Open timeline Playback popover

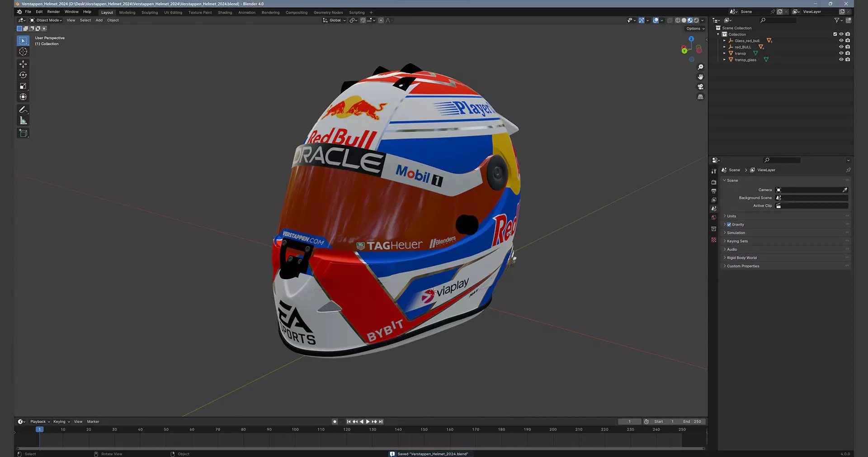[40, 422]
